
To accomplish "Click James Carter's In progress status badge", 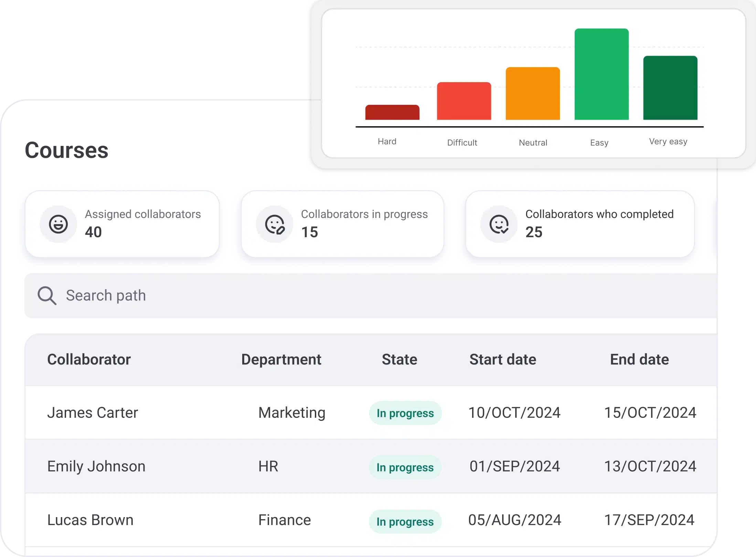I will 405,413.
